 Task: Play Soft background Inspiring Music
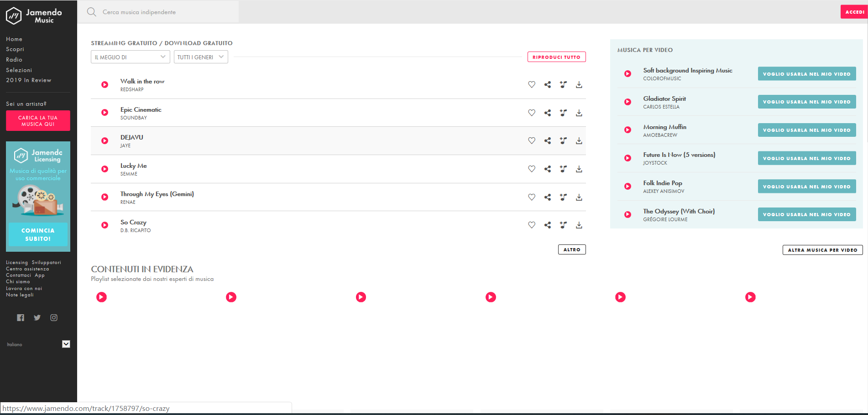tap(628, 74)
